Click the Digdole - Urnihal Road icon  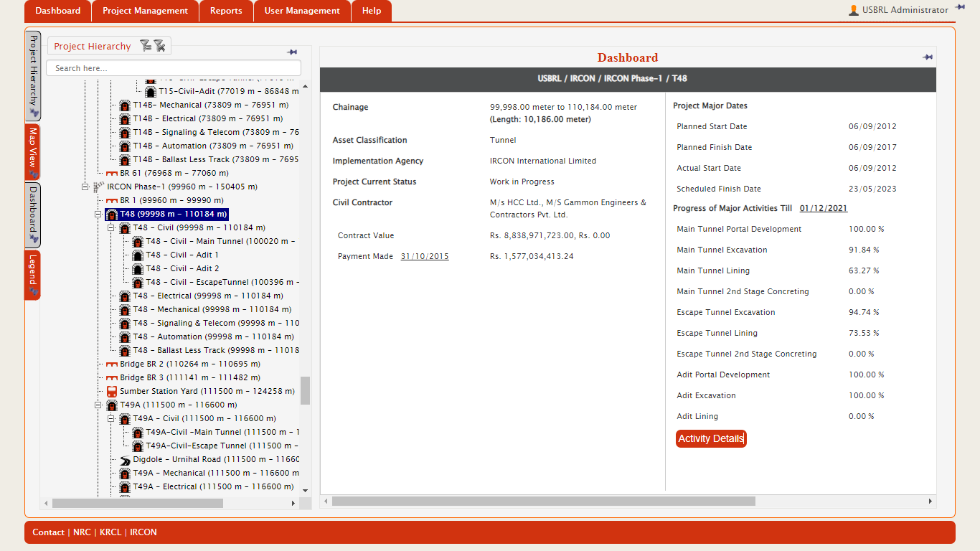pyautogui.click(x=125, y=460)
